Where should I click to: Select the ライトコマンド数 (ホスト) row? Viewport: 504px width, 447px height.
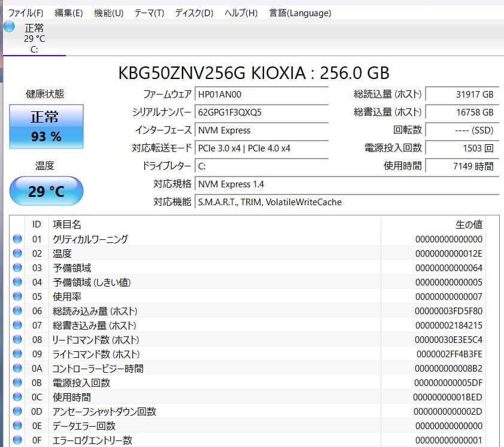247,354
